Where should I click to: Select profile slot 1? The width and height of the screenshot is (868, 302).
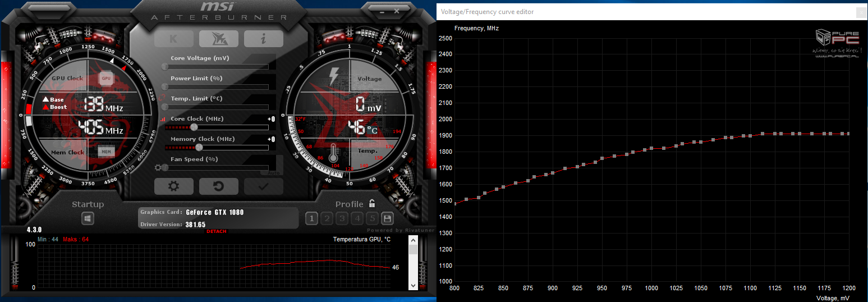(x=311, y=218)
